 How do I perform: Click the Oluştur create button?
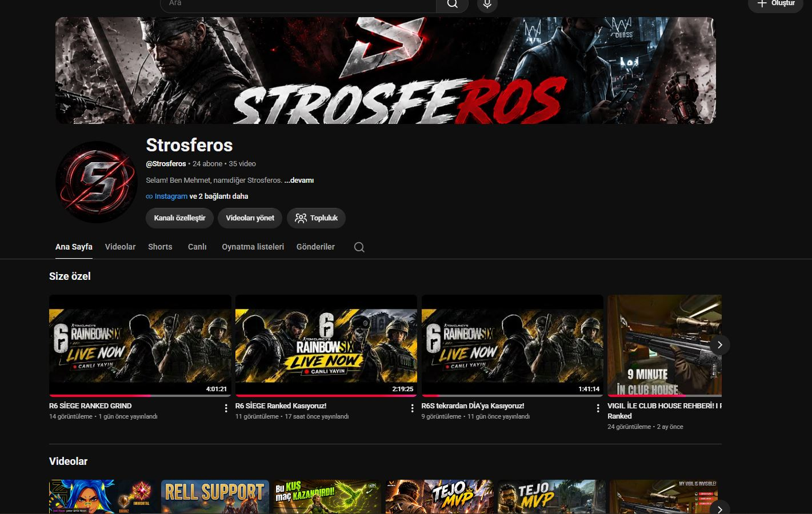(775, 4)
